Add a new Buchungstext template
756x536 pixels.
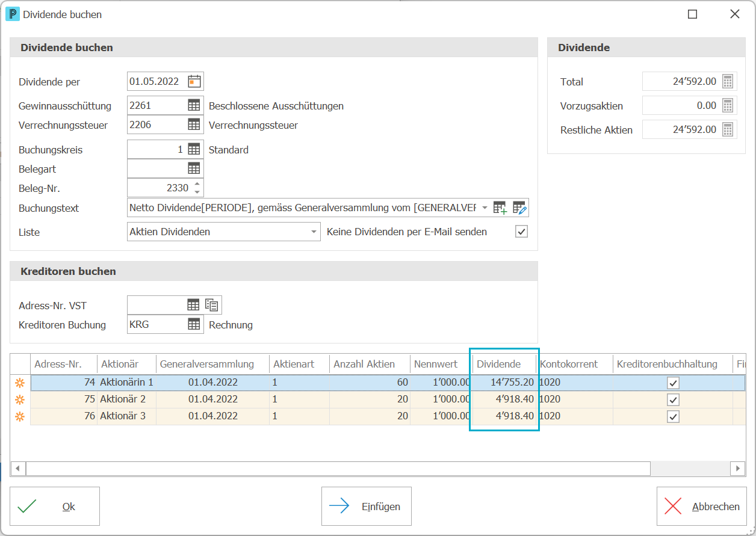pos(500,208)
